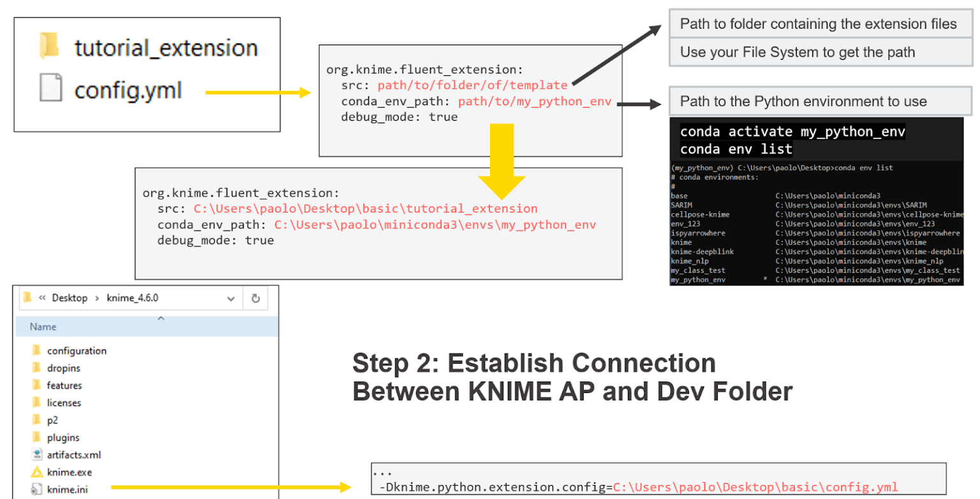Viewport: 980px width, 499px height.
Task: Click the sort arrow above the Name column
Action: click(x=161, y=318)
